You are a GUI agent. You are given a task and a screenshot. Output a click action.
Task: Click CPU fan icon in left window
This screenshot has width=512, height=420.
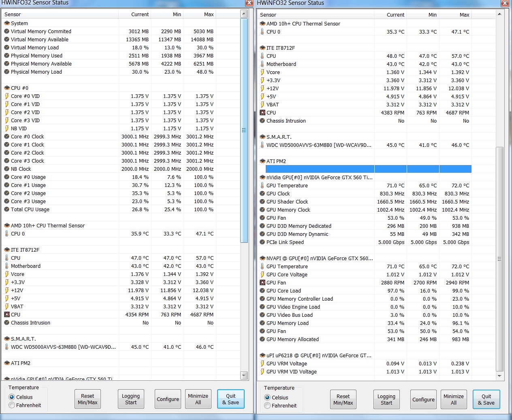coord(7,315)
